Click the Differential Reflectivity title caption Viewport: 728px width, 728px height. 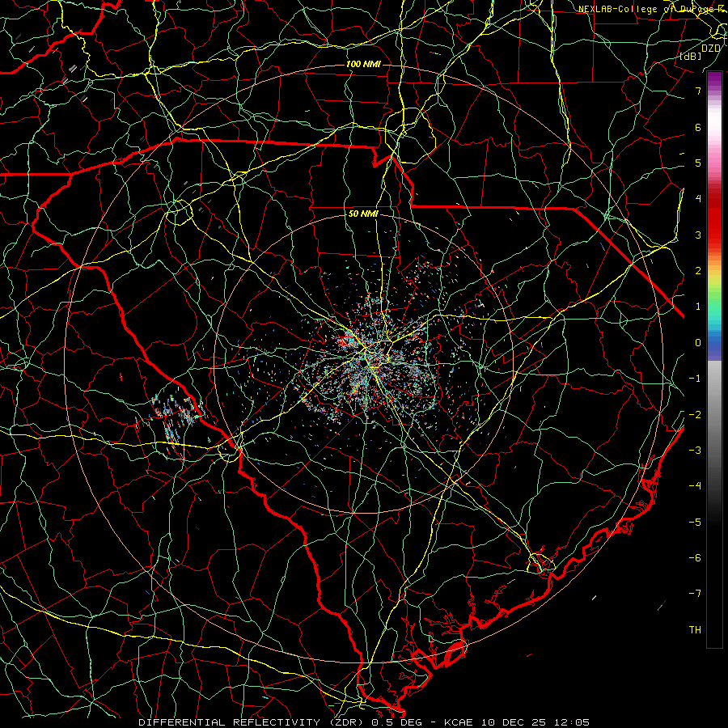(364, 722)
